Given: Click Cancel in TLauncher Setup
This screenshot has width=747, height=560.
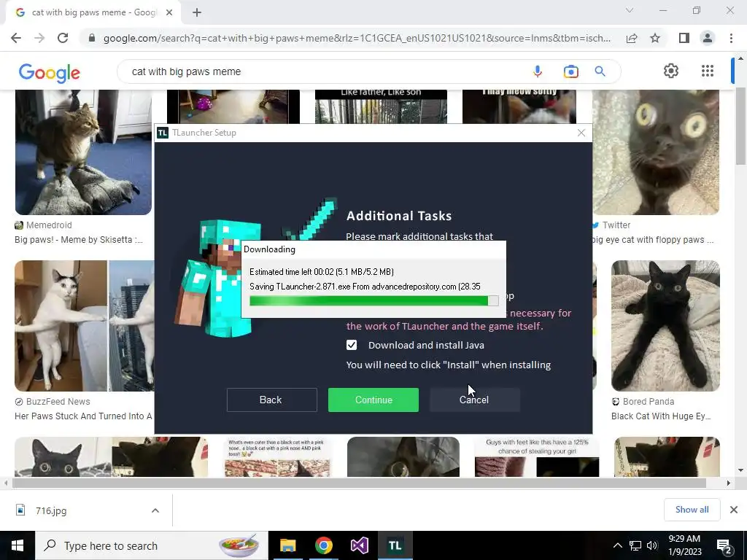Looking at the screenshot, I should click(x=474, y=400).
